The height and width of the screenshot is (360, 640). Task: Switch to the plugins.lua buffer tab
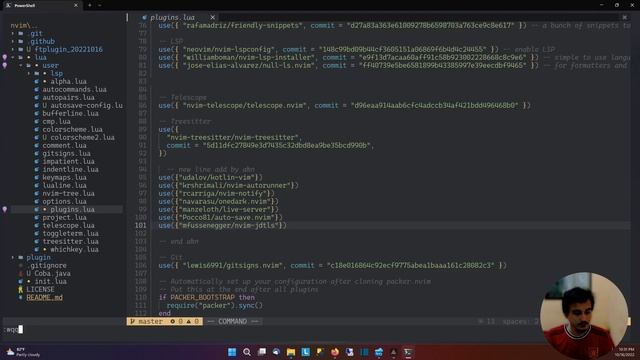(x=172, y=17)
